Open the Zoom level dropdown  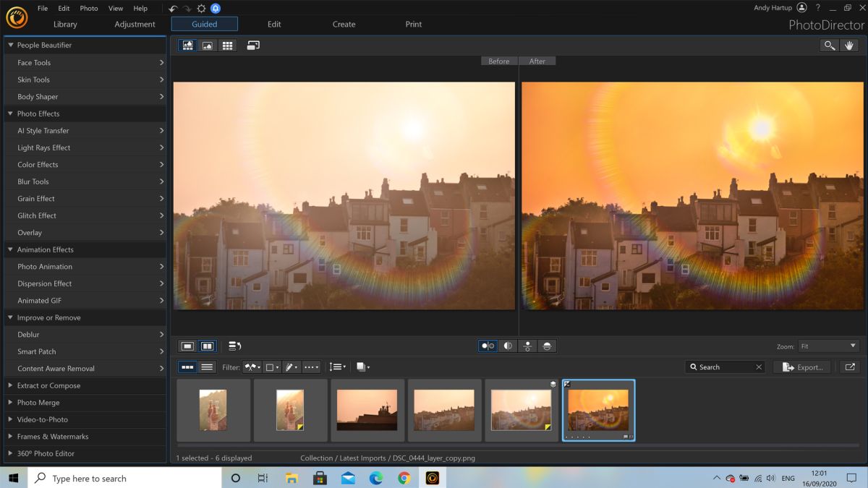pyautogui.click(x=828, y=346)
